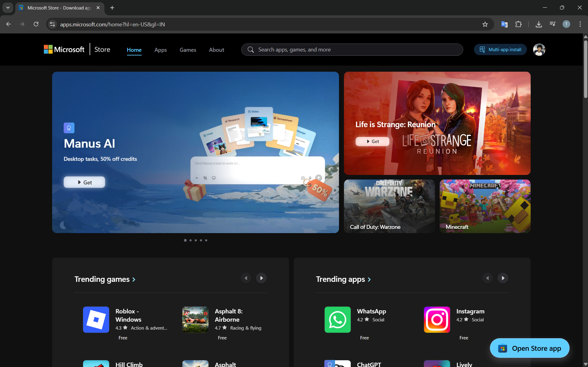
Task: Click the Manus AI app icon
Action: [69, 128]
